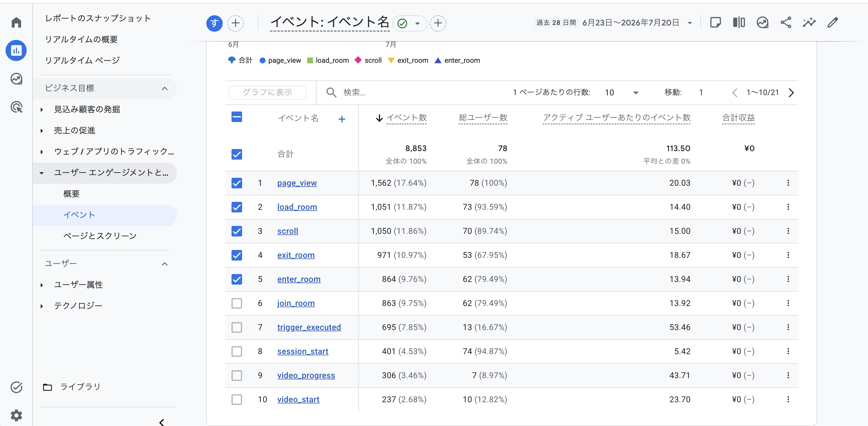Share this report via share icon
This screenshot has height=426, width=868.
pyautogui.click(x=786, y=23)
